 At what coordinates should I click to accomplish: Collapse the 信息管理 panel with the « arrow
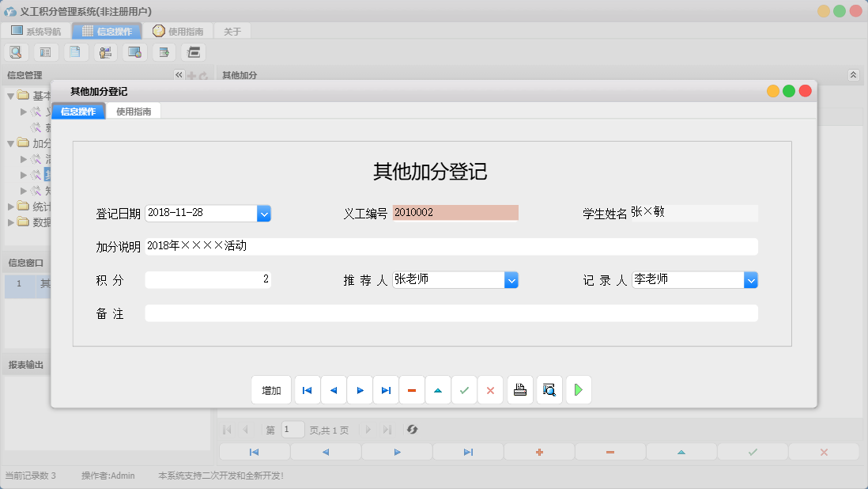(179, 74)
